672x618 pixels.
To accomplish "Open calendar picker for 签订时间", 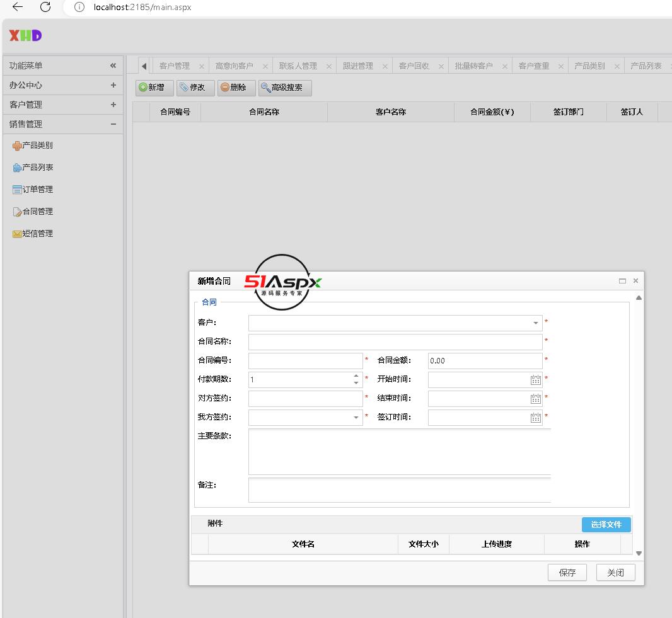I will click(x=535, y=418).
